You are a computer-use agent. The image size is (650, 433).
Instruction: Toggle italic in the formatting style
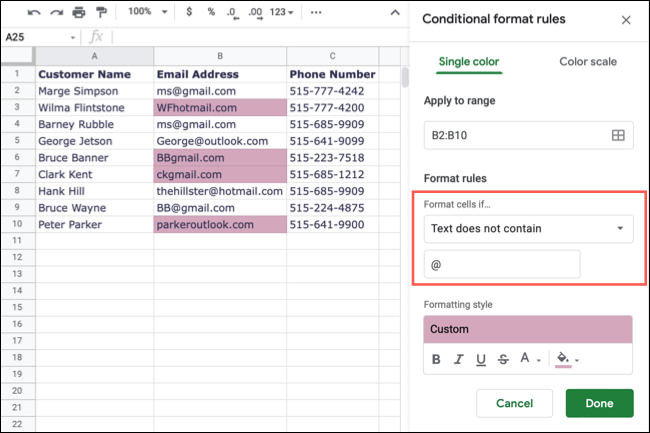[458, 360]
